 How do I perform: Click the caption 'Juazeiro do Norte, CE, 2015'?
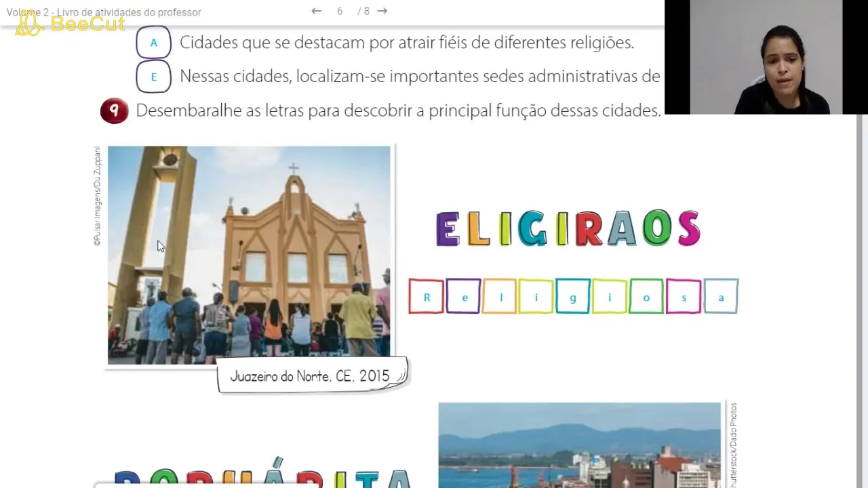coord(310,375)
